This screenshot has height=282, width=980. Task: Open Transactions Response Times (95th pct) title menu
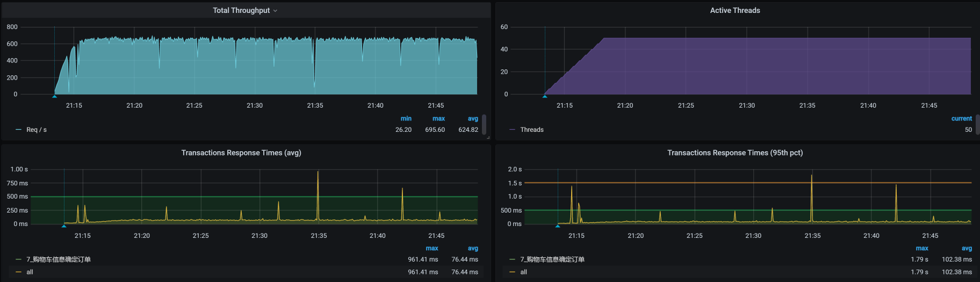734,153
